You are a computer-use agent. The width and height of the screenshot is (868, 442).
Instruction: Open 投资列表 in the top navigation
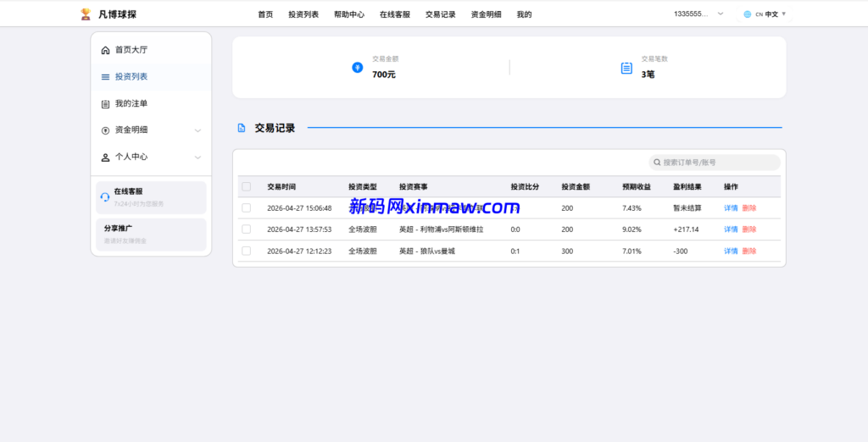[303, 15]
